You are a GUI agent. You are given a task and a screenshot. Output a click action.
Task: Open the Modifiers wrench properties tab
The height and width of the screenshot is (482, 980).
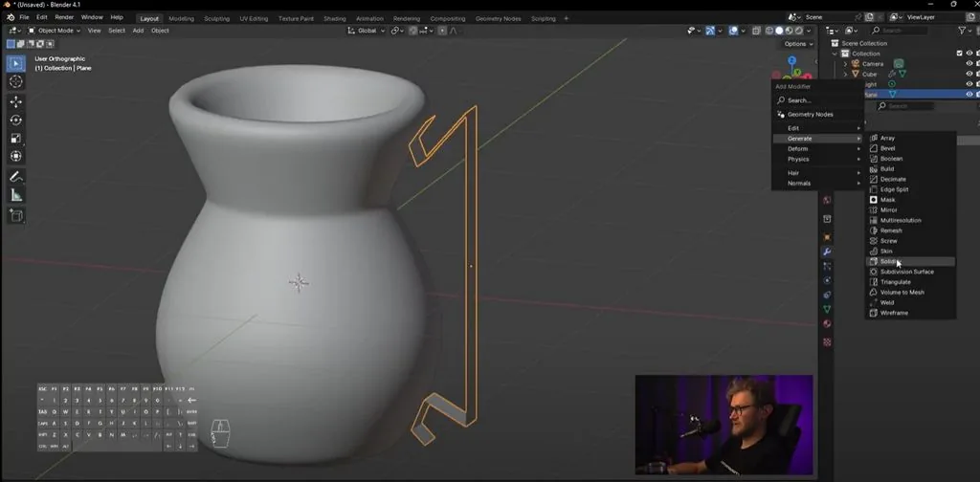tap(827, 252)
